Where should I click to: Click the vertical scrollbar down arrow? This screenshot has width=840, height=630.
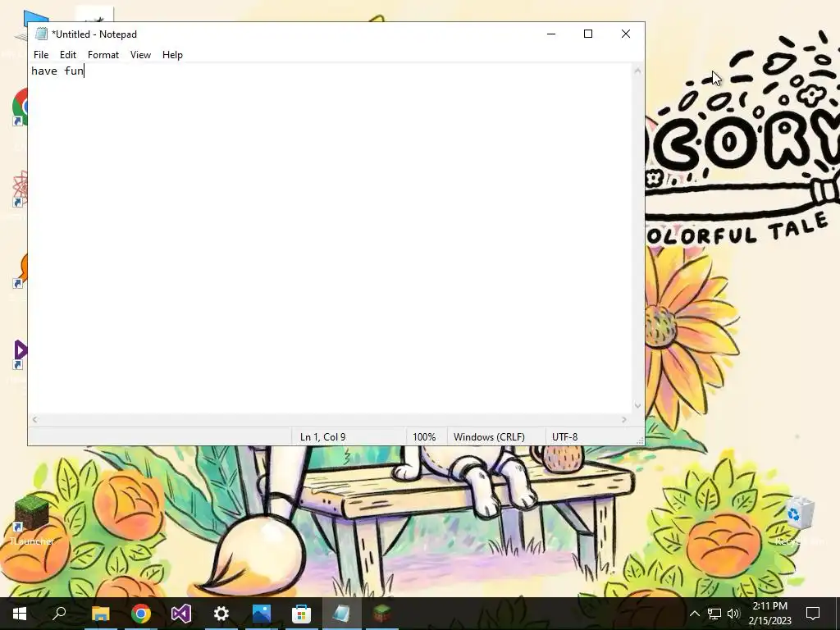tap(637, 405)
